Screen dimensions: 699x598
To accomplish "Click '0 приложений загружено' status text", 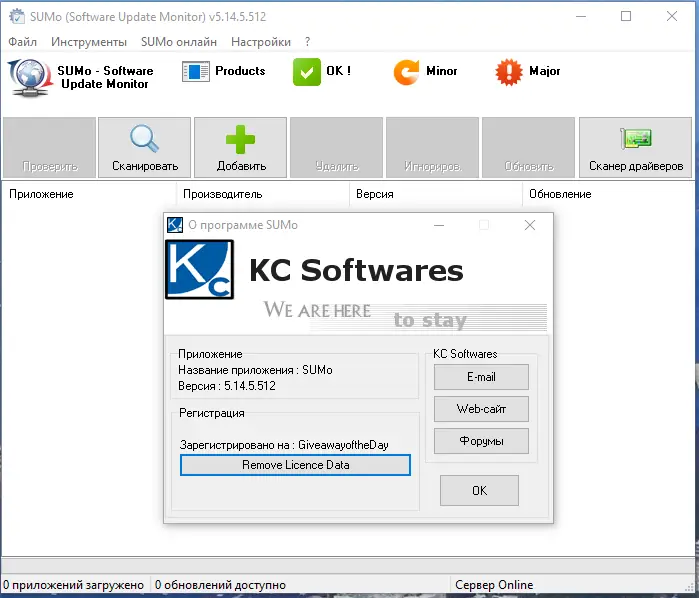I will [x=74, y=585].
